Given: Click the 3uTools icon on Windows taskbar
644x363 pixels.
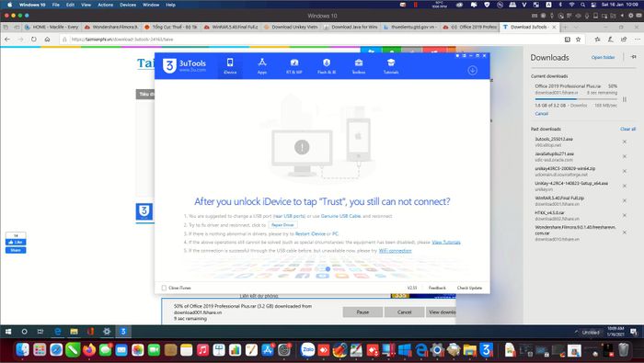Looking at the screenshot, I should coord(122,332).
